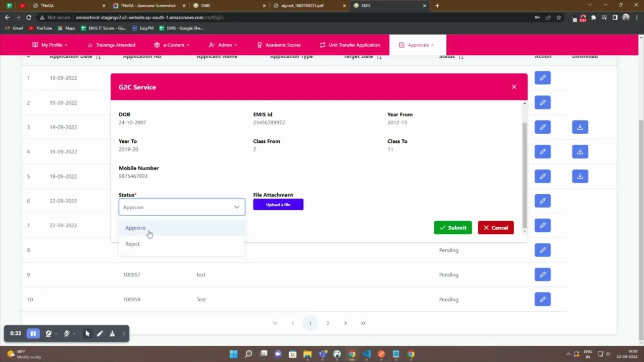Open microphone options dropdown in recorder
Image resolution: width=644 pixels, height=362 pixels.
(x=74, y=333)
